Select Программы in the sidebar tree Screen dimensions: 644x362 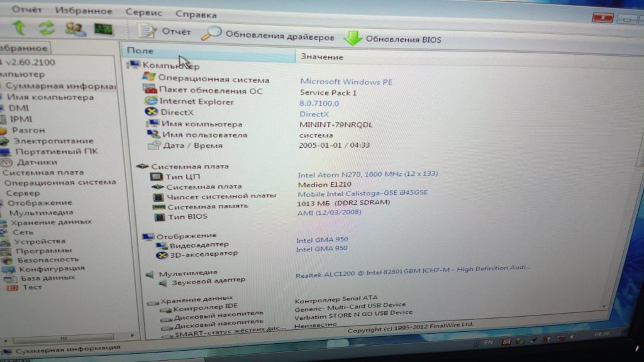click(44, 251)
